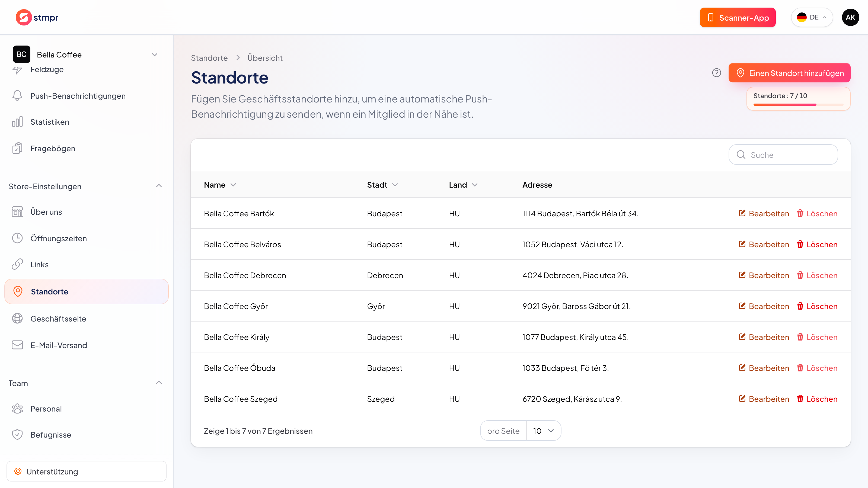868x488 pixels.
Task: Click trash icon for Bella Coffee Óbuda
Action: [x=800, y=368]
